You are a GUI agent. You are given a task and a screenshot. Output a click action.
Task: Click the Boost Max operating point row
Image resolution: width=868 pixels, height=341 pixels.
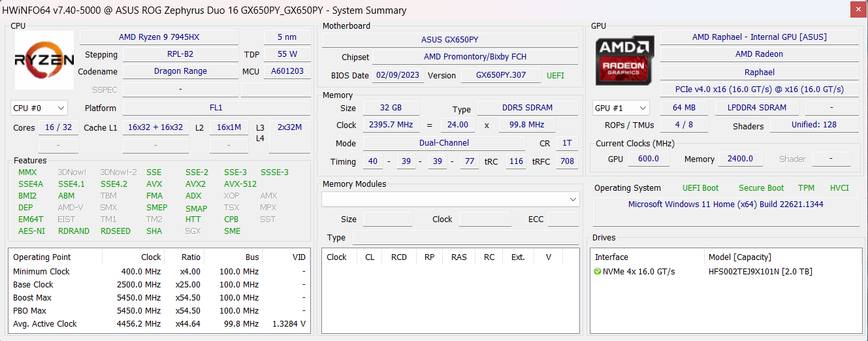pyautogui.click(x=159, y=298)
